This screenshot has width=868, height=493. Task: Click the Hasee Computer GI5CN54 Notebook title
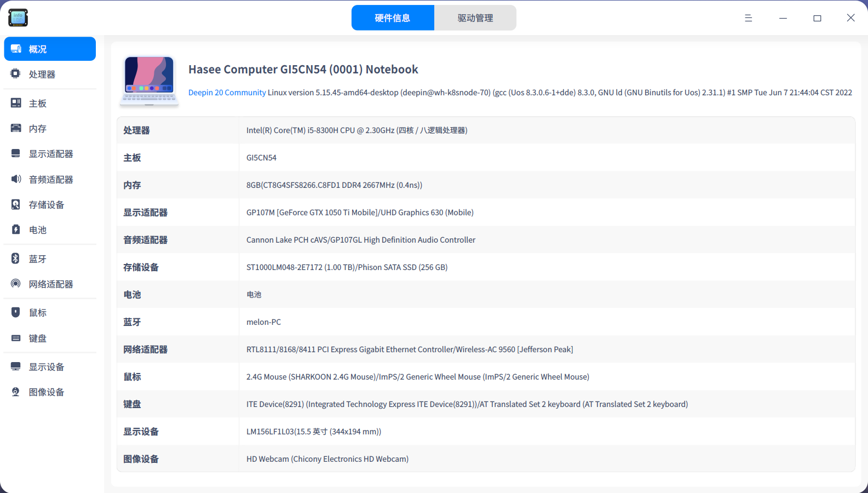[303, 70]
